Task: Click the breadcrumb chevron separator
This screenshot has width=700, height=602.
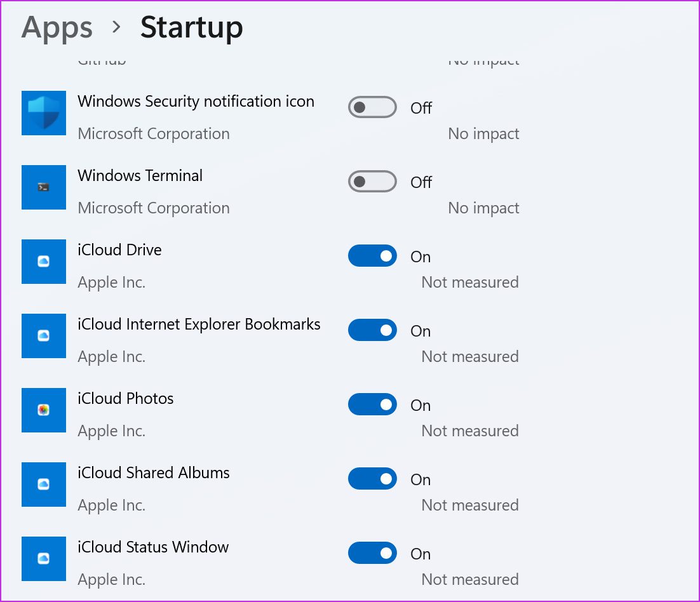Action: pos(116,27)
